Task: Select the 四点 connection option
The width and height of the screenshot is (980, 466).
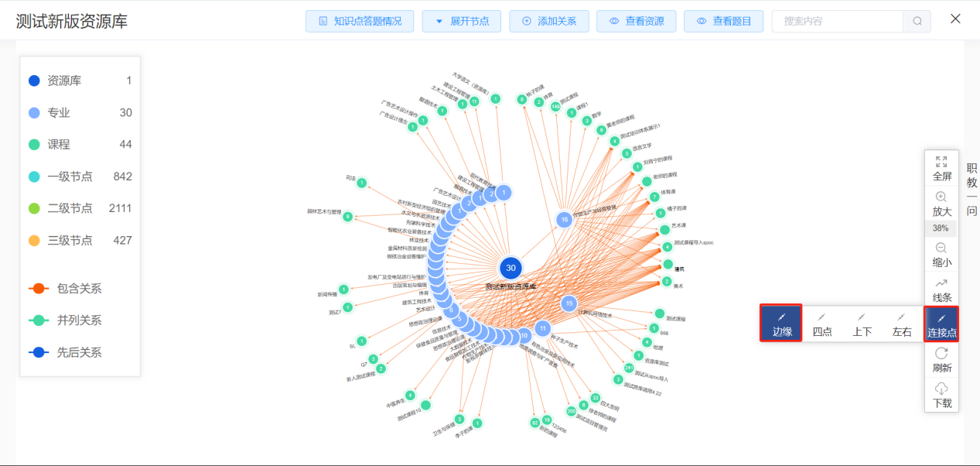Action: [822, 324]
